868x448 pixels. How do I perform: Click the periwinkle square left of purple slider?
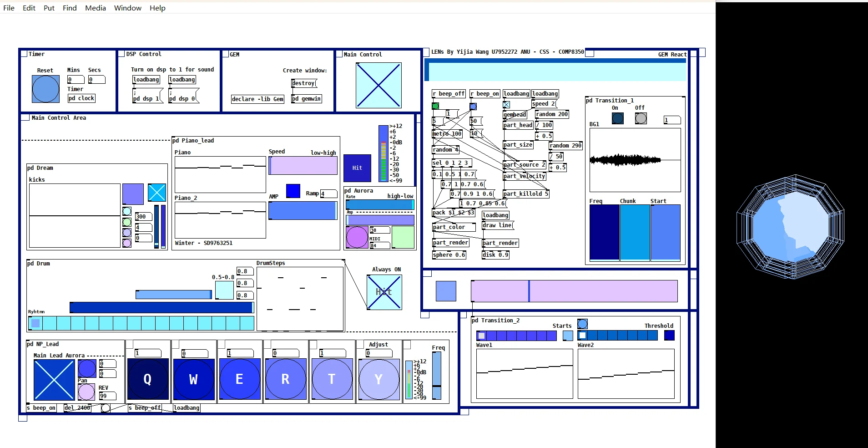[446, 291]
